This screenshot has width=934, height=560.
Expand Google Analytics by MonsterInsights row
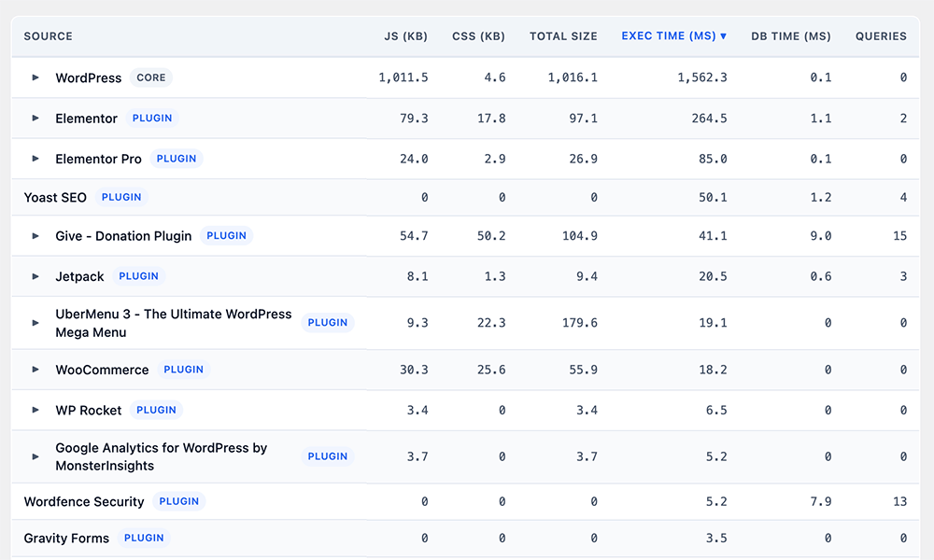[35, 456]
